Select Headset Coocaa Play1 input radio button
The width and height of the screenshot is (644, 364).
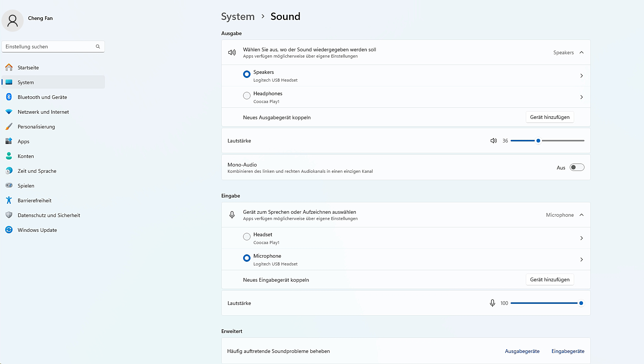[247, 237]
